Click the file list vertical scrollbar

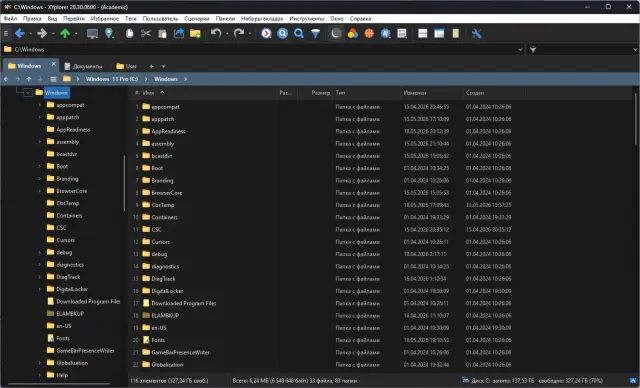tap(636, 119)
